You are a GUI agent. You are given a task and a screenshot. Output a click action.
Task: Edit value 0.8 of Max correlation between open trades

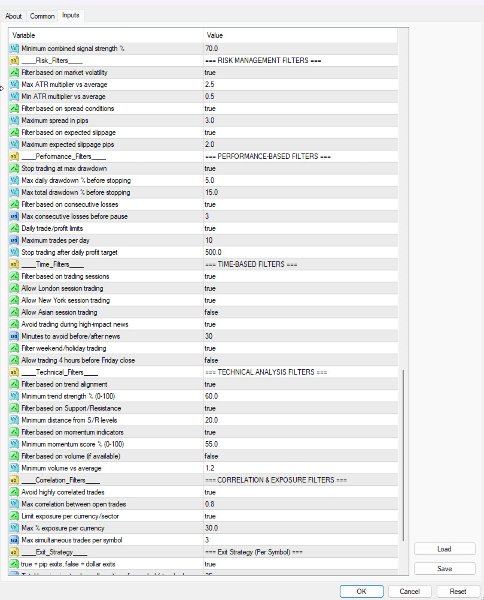[x=210, y=504]
